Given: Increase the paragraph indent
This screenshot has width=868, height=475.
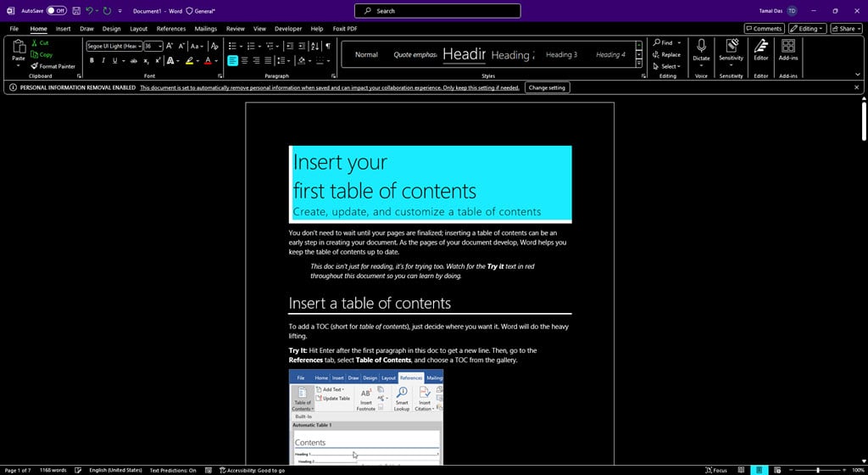Looking at the screenshot, I should click(302, 46).
